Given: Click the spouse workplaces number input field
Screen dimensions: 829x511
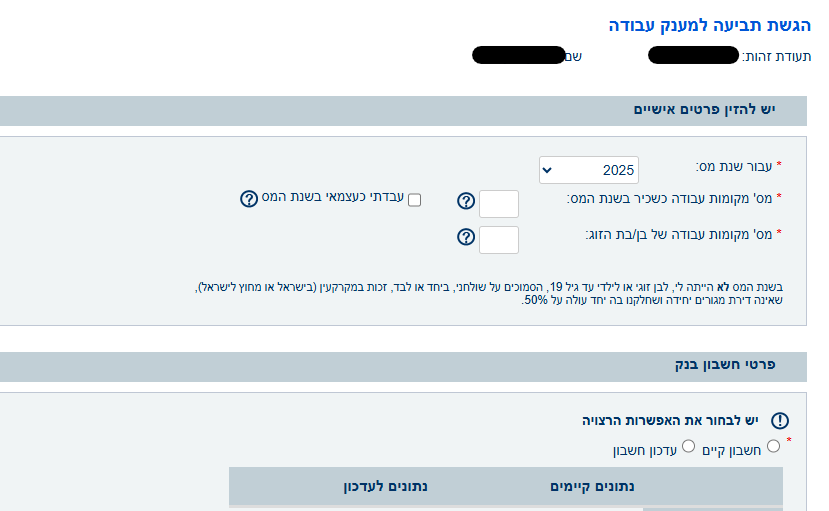Looking at the screenshot, I should [x=499, y=240].
